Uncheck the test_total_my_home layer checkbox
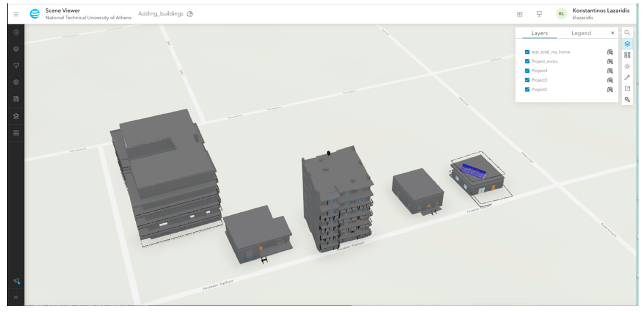 pyautogui.click(x=527, y=52)
